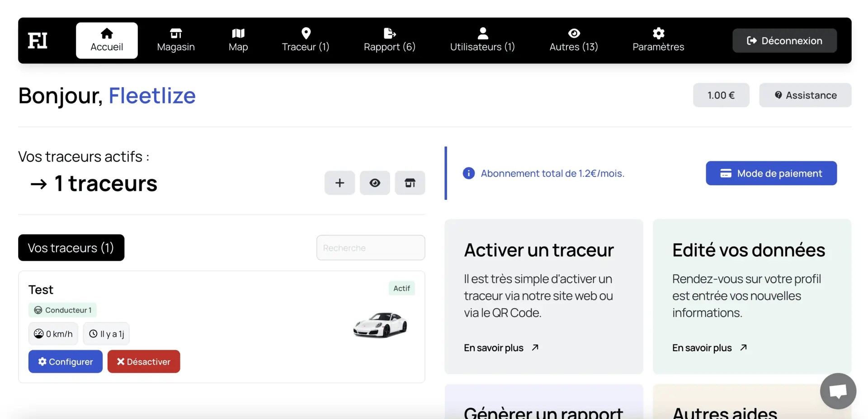The image size is (868, 419).
Task: Click the Fleetlize name in greeting
Action: 152,95
